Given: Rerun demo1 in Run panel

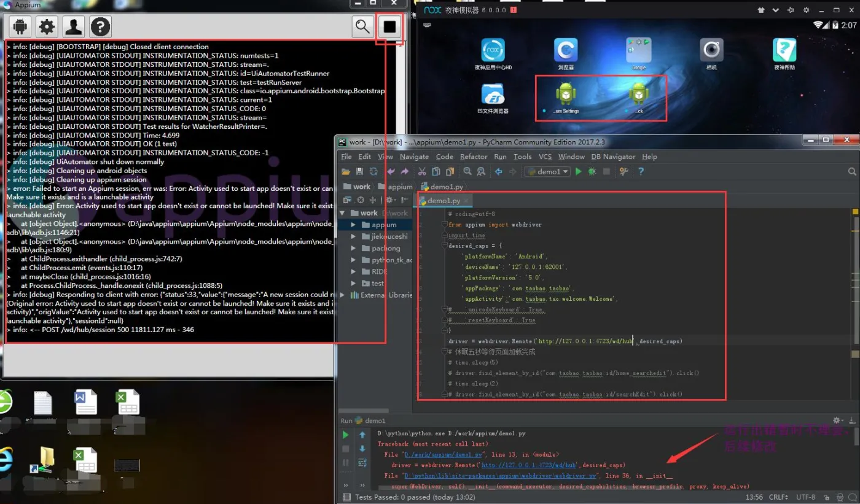Looking at the screenshot, I should [346, 435].
